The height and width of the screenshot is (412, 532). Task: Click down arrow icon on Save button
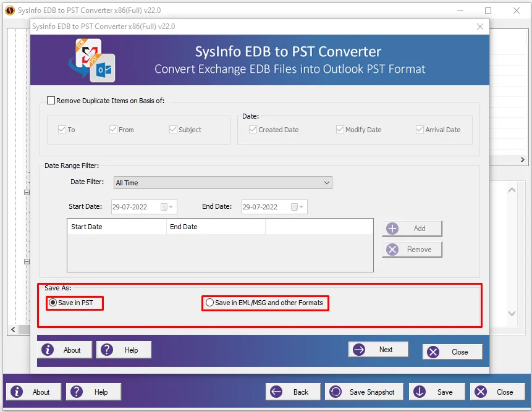(420, 392)
